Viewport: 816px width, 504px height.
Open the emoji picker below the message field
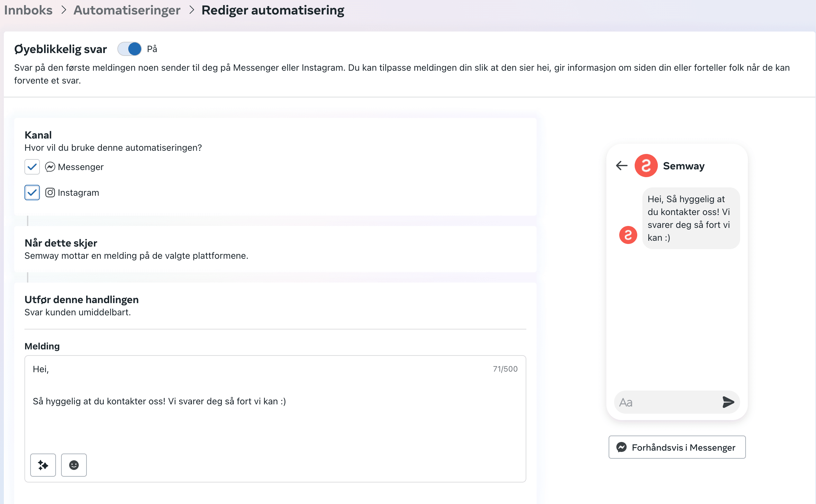(x=74, y=465)
